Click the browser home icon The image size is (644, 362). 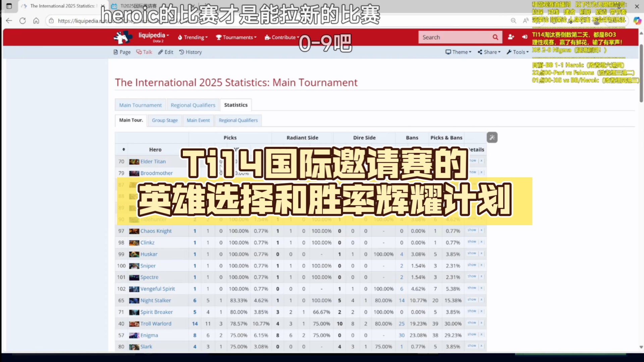36,20
